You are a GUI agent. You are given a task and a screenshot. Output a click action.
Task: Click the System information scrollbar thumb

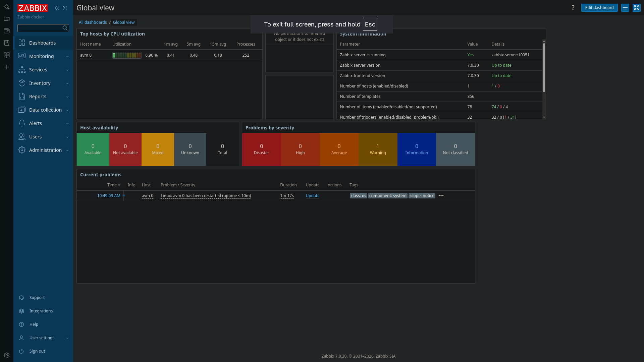tap(544, 67)
